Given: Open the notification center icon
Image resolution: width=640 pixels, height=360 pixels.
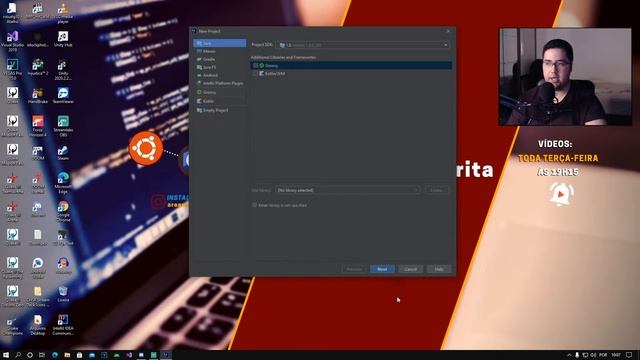Looking at the screenshot, I should pyautogui.click(x=629, y=355).
